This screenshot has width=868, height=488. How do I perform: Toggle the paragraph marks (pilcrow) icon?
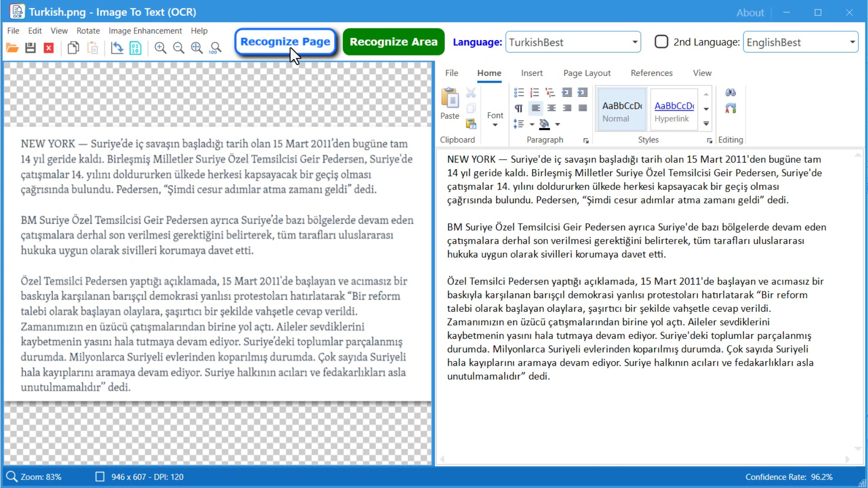pyautogui.click(x=519, y=108)
